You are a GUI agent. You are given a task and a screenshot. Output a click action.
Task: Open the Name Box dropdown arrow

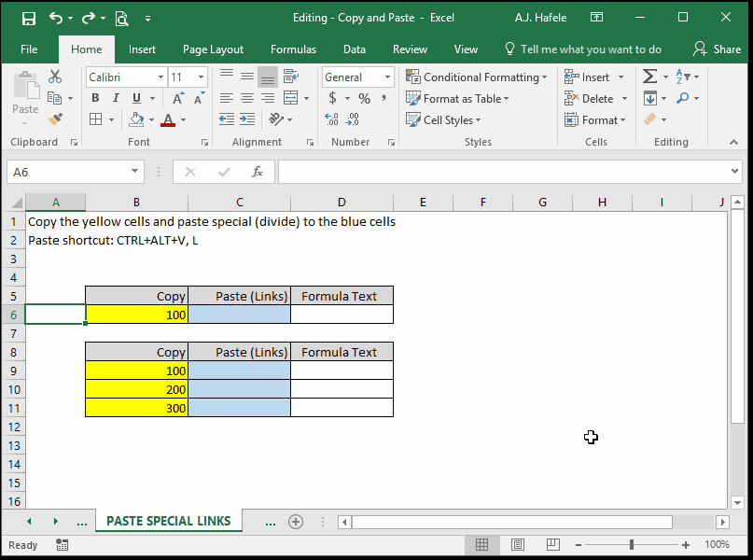pyautogui.click(x=134, y=172)
